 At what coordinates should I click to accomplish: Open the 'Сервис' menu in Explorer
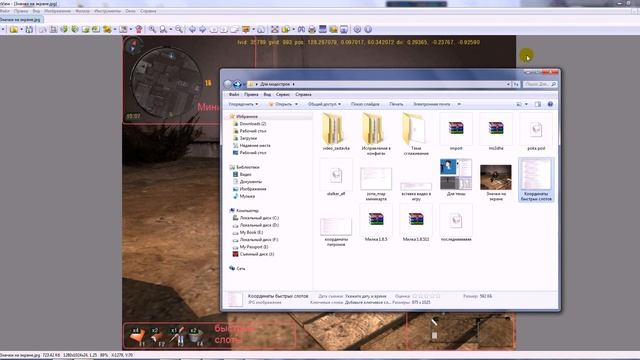[282, 95]
